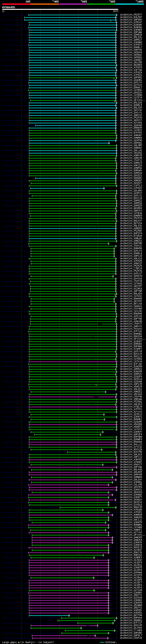
Task: Select hit label UniRef100_A0EM50
Action: 131,610
